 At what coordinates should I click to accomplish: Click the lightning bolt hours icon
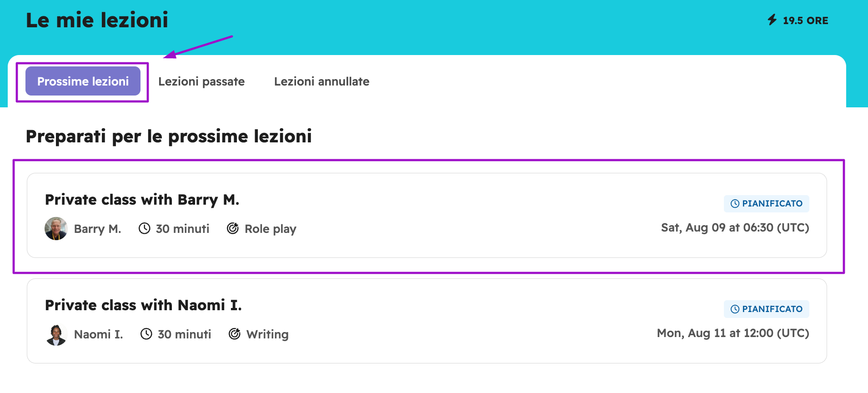(x=772, y=20)
